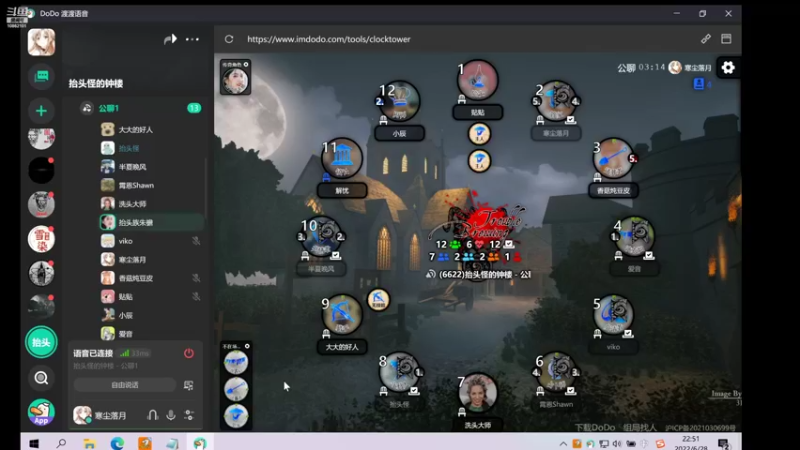
Task: Toggle vote checkbox under seat 2
Action: point(570,120)
